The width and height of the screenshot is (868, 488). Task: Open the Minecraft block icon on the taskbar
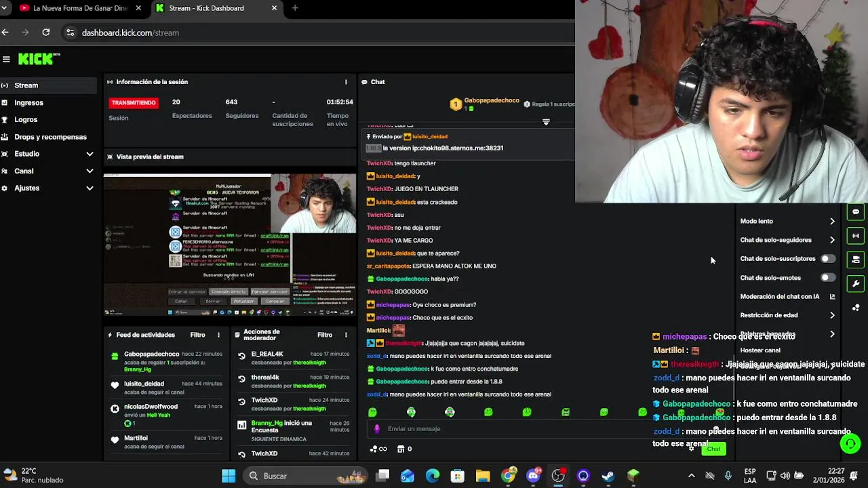tap(633, 476)
